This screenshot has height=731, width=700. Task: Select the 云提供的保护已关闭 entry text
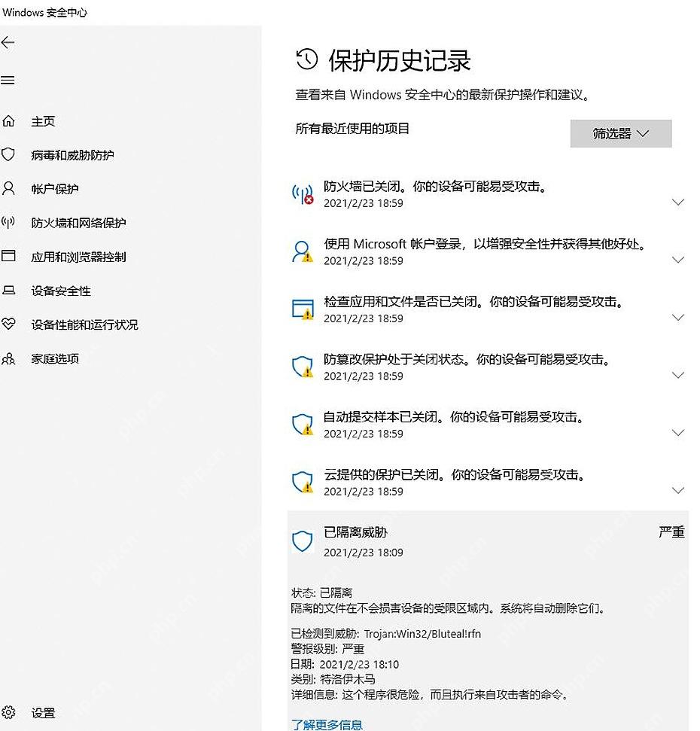tap(455, 474)
